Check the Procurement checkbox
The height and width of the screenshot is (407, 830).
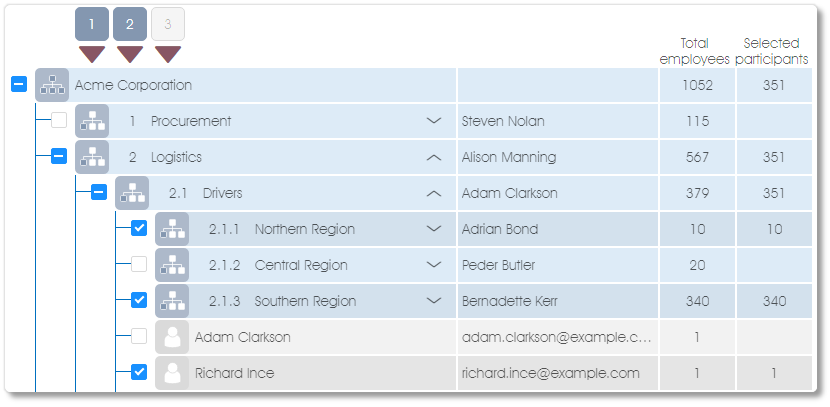click(x=59, y=120)
